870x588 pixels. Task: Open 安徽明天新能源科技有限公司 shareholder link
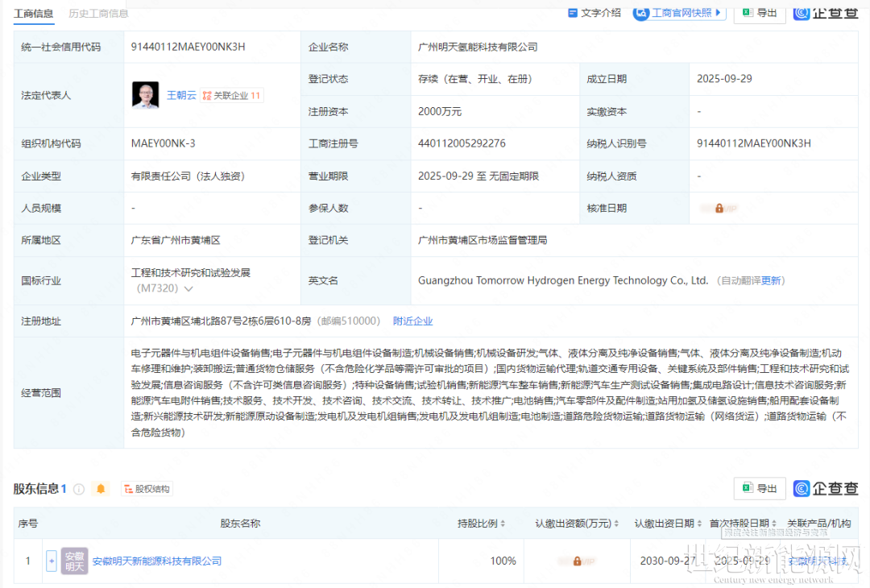[156, 561]
